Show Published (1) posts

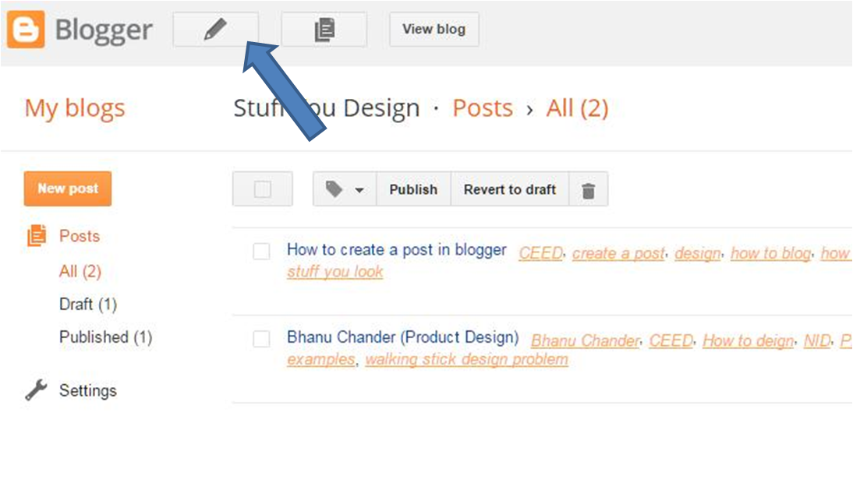tap(105, 337)
